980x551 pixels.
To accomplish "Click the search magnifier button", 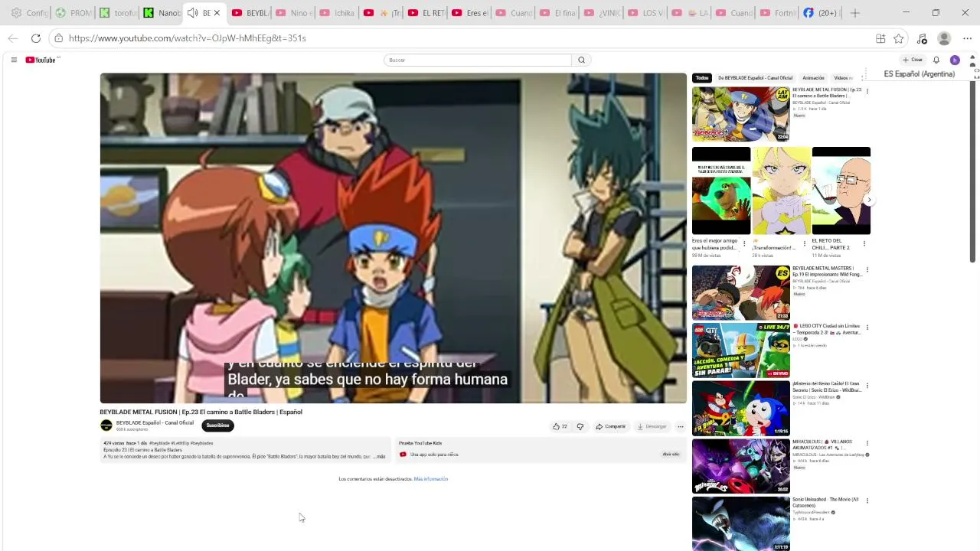I will click(x=581, y=60).
